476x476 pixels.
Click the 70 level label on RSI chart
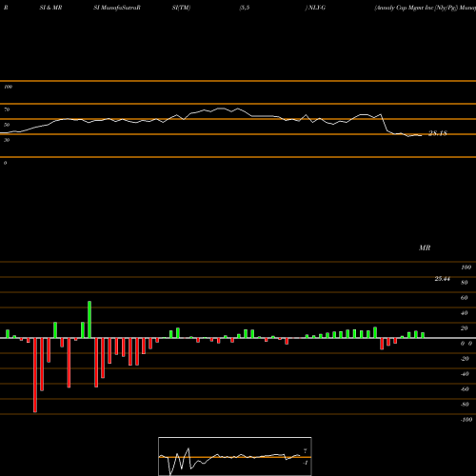7,109
